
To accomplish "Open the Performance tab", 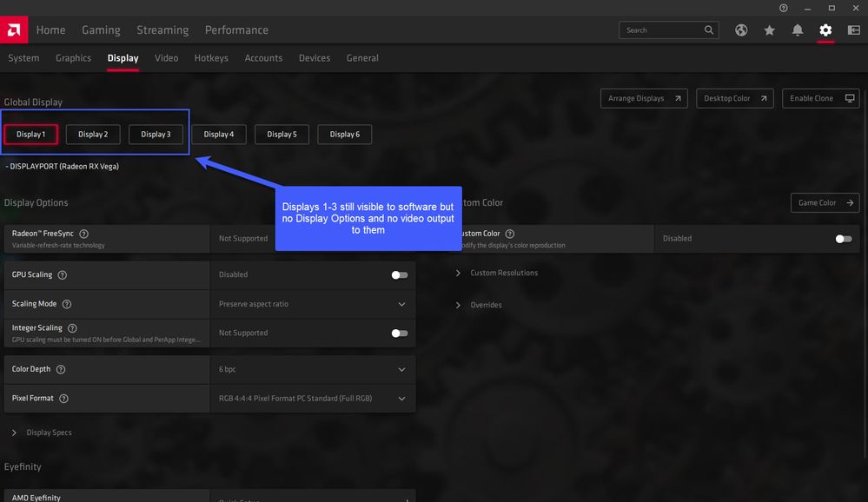I will click(236, 30).
